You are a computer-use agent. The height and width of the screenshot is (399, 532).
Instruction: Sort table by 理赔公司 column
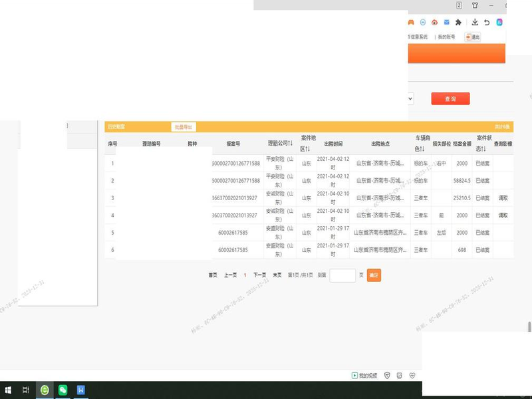pos(280,143)
